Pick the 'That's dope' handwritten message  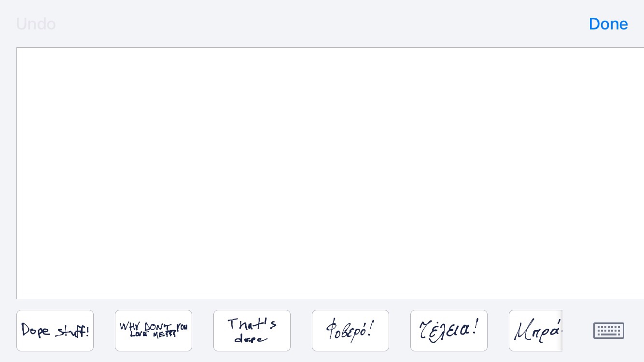252,331
